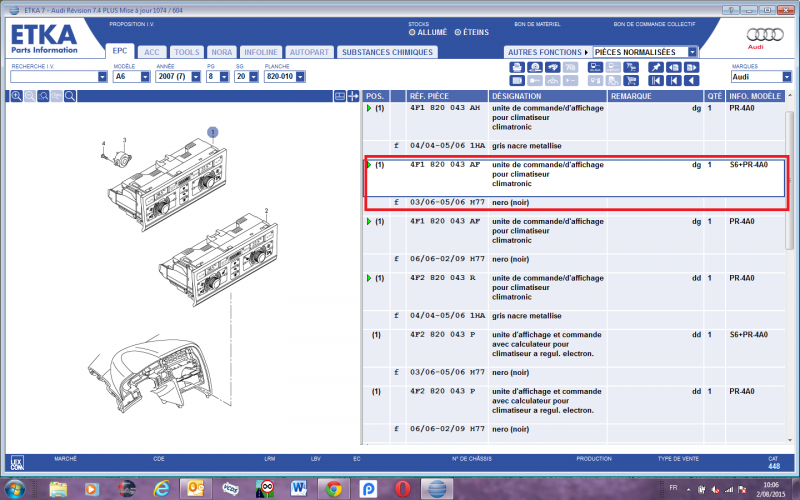Open Outlook from taskbar
Viewport: 800px width, 500px height.
(195, 489)
